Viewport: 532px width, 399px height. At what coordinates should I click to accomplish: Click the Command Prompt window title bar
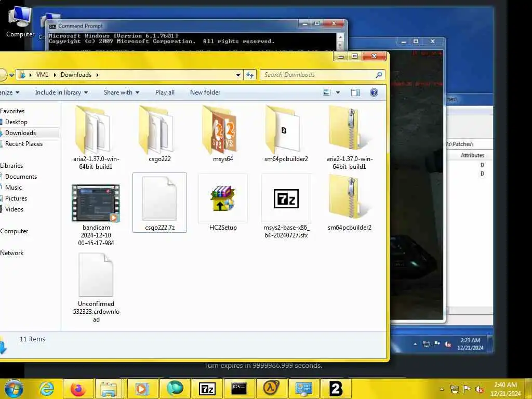(x=173, y=26)
